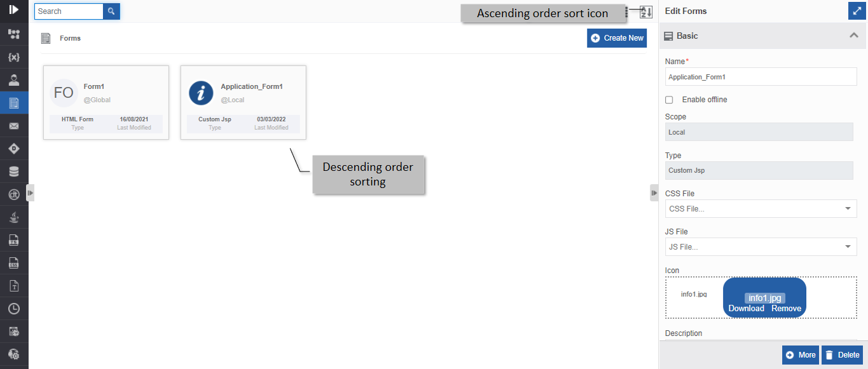Open the Java cup sidebar icon
Image resolution: width=868 pixels, height=369 pixels.
tap(14, 217)
